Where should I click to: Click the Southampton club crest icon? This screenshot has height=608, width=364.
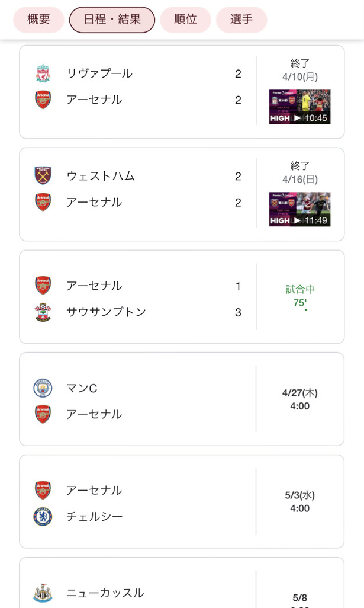[x=43, y=312]
